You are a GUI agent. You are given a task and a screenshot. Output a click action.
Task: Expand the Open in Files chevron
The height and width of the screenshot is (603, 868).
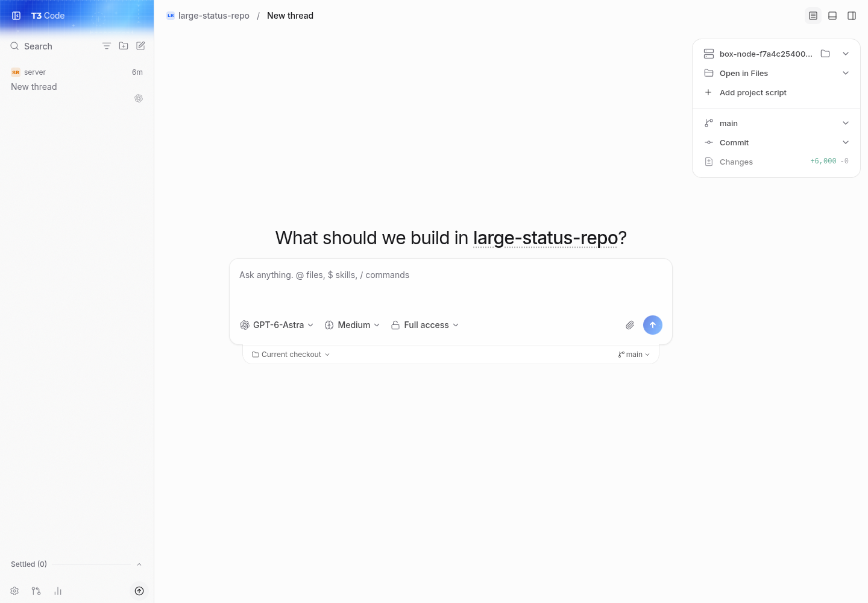[846, 73]
